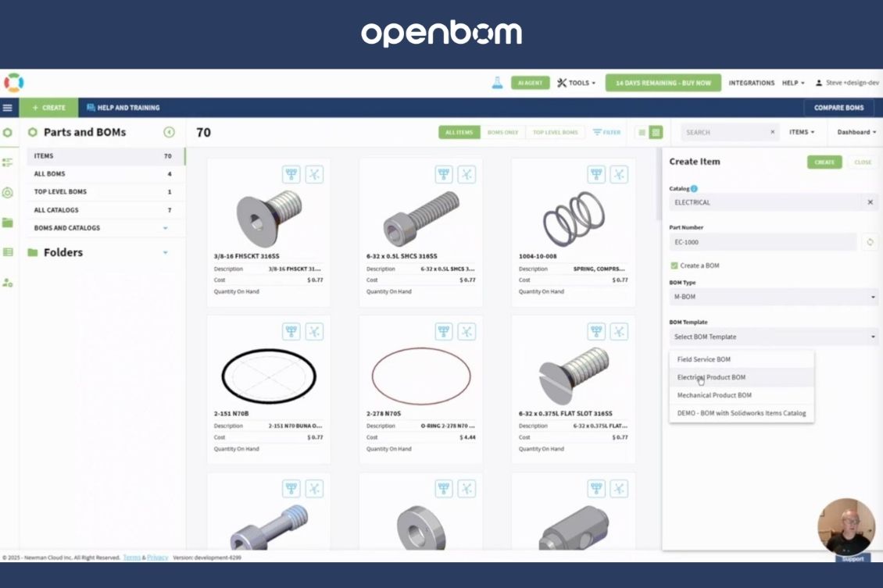Screen dimensions: 883x588
Task: Click the + CREATE toolbar button
Action: [49, 108]
